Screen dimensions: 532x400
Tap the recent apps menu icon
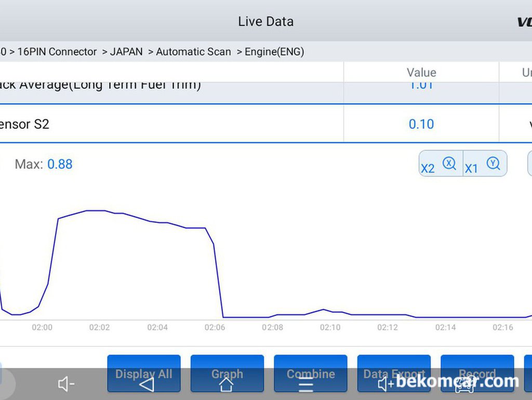305,385
